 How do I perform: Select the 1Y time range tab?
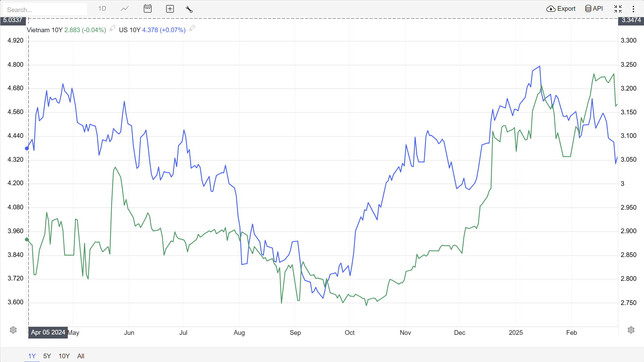click(x=32, y=356)
